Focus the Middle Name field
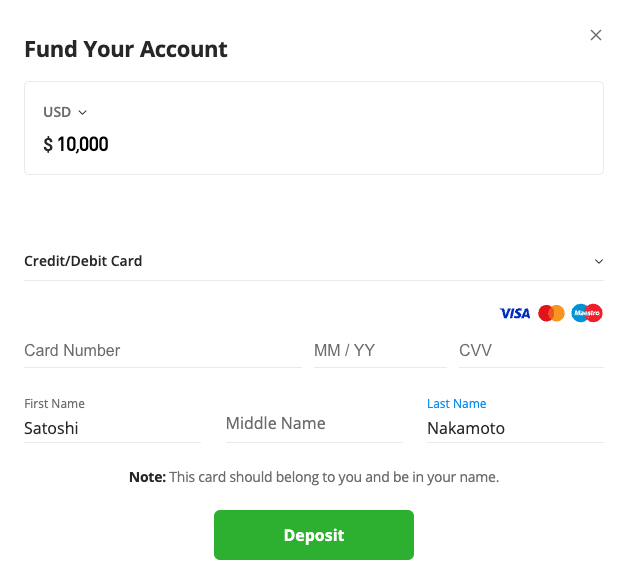Screen dimensions: 629x586 click(313, 424)
